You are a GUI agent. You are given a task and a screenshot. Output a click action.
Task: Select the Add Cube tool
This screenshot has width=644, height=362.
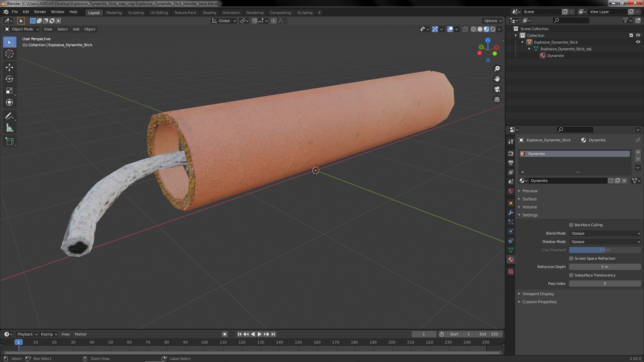[9, 141]
